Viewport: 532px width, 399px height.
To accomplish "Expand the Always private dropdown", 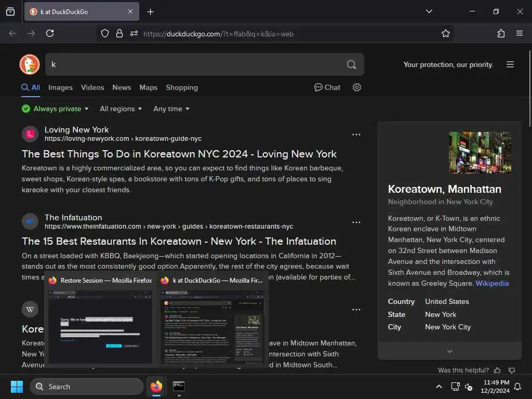I will (55, 109).
